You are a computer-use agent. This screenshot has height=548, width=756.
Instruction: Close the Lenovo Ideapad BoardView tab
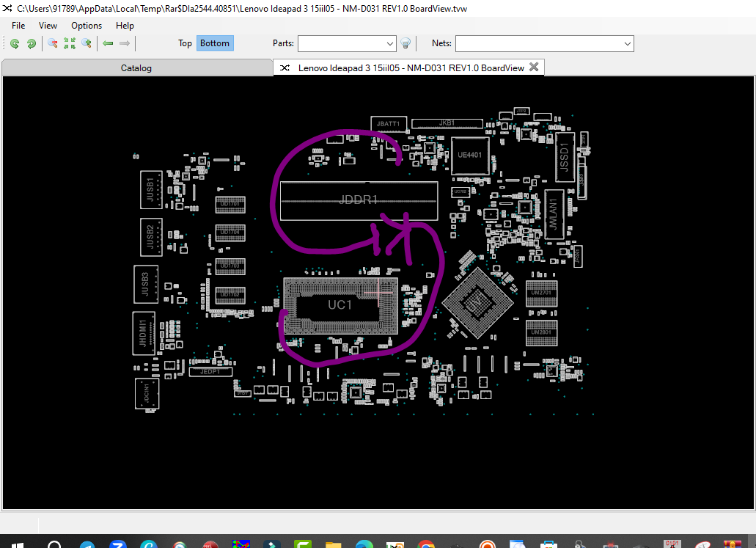tap(534, 67)
